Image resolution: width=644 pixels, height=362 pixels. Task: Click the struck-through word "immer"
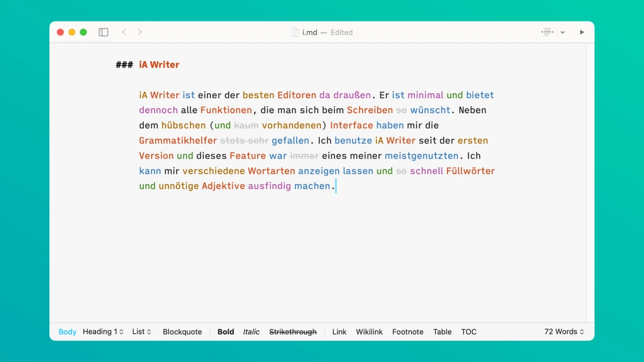304,156
